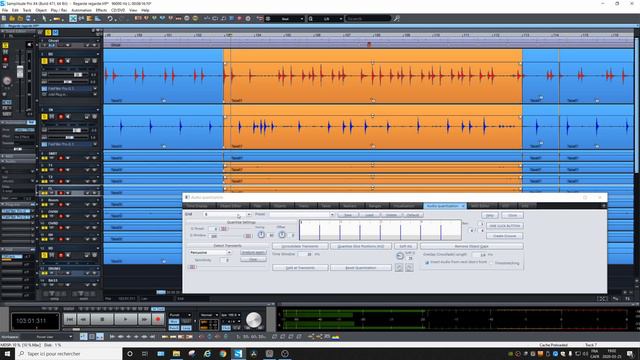Click the Quantize Slice Positions (AQ) button

click(x=360, y=246)
